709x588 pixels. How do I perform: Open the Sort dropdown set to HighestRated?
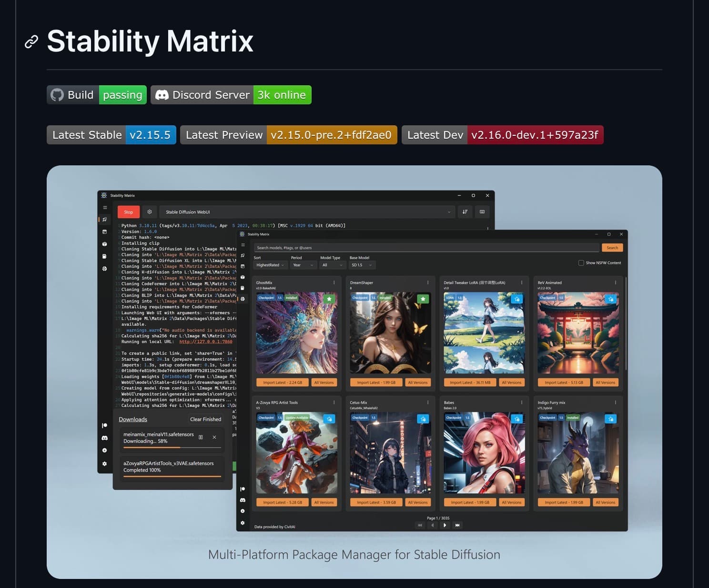270,265
